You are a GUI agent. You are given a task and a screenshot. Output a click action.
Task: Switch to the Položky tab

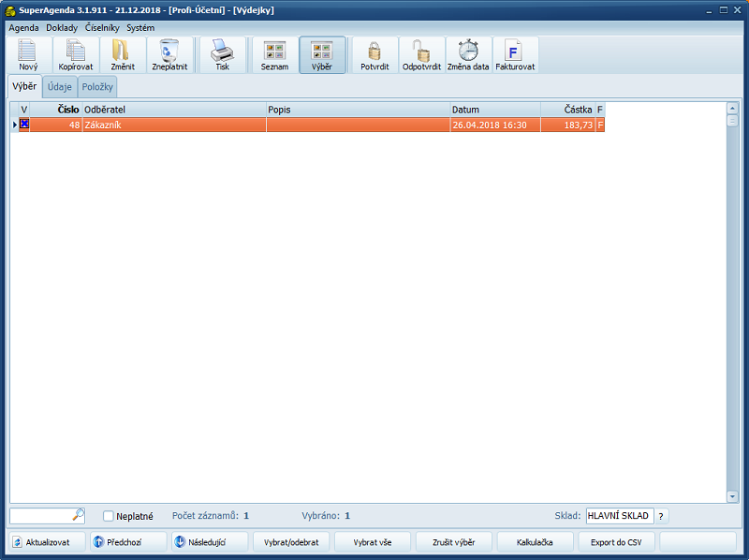pyautogui.click(x=97, y=87)
